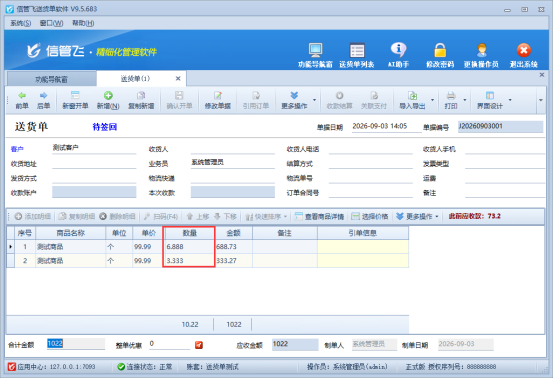Close the document panel with right-side X

tap(542, 75)
